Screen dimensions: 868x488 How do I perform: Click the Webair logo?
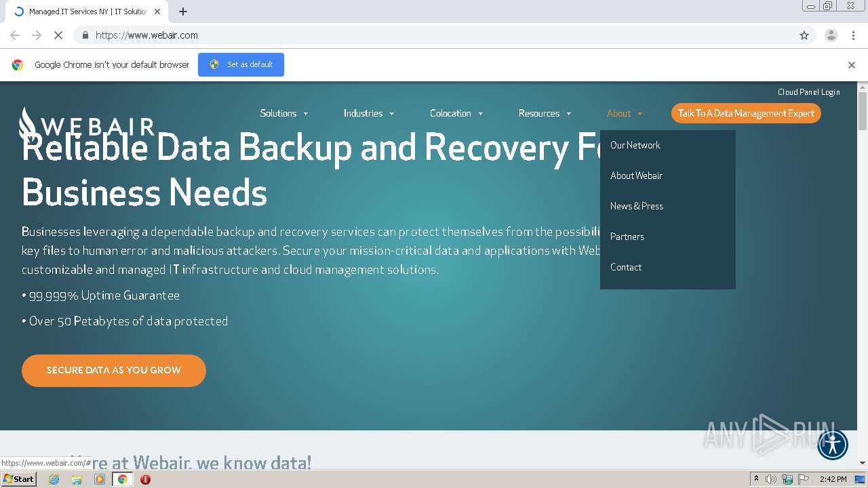pos(87,125)
